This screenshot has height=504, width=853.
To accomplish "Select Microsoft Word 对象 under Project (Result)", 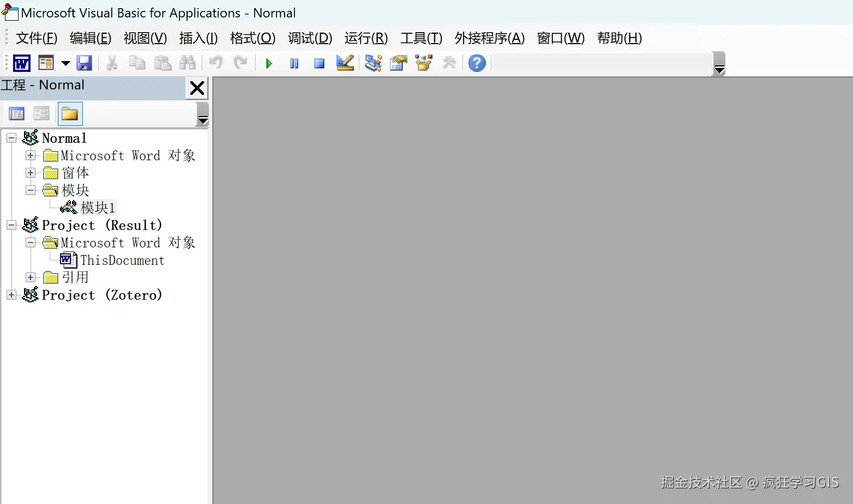I will coord(128,243).
